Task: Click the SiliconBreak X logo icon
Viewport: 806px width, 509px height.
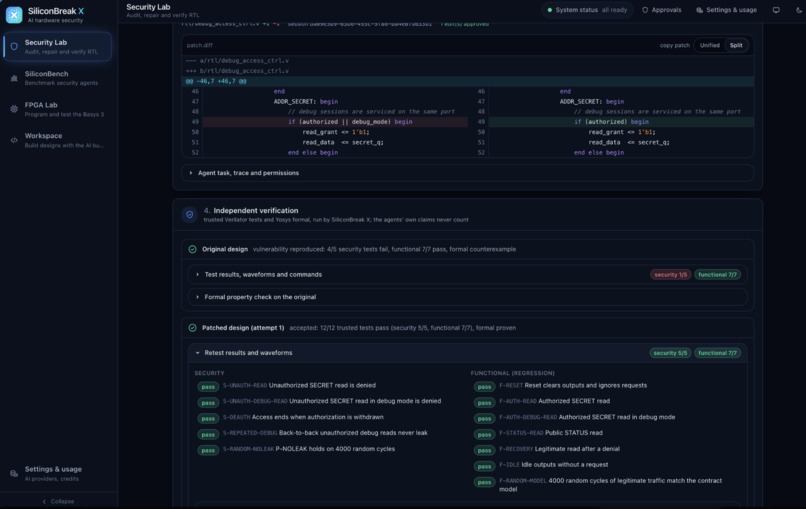Action: (14, 15)
